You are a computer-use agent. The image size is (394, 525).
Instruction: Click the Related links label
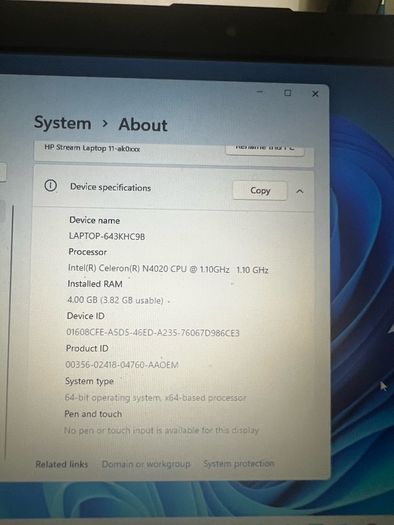click(62, 464)
